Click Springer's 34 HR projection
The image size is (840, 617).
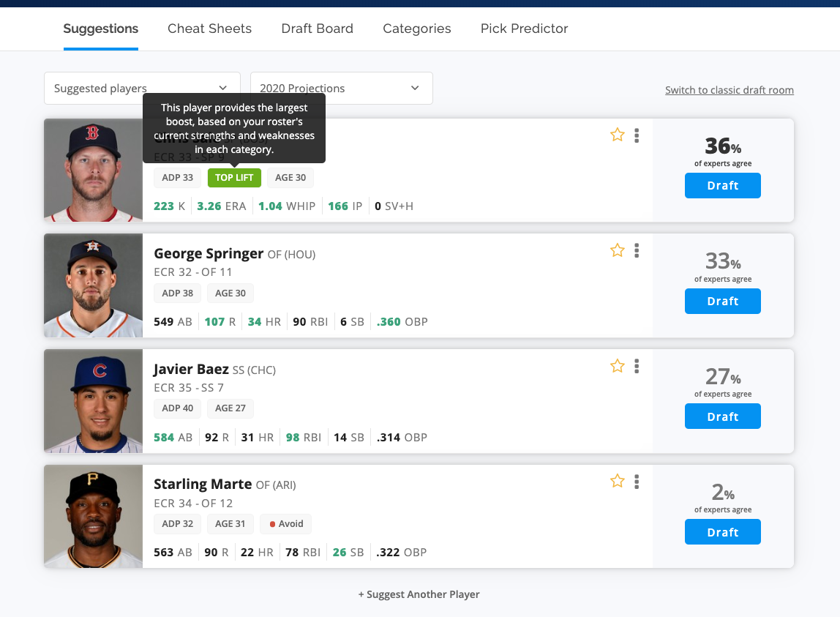pos(264,321)
